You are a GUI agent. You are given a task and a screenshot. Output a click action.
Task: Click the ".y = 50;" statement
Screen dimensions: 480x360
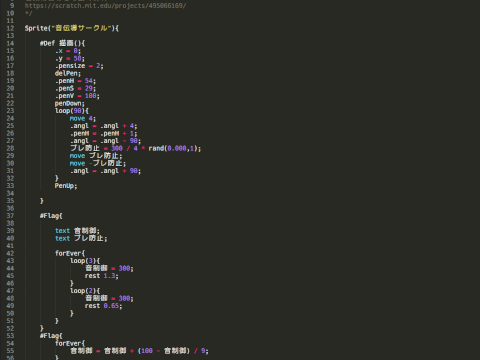click(x=70, y=58)
